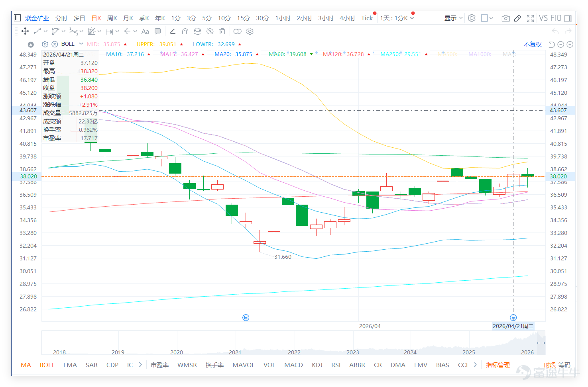Click the 筹码 chip distribution button
The width and height of the screenshot is (588, 387).
coord(564,365)
